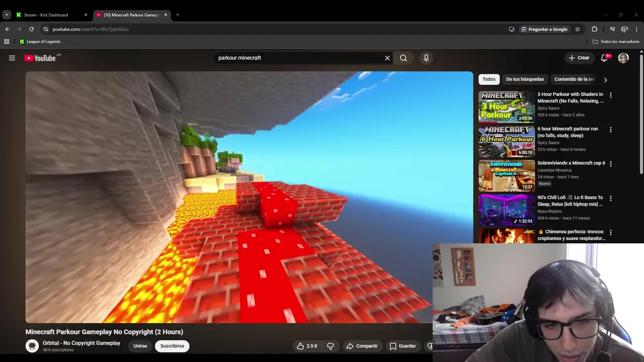The image size is (644, 362).
Task: Click the Guardar button
Action: 403,346
